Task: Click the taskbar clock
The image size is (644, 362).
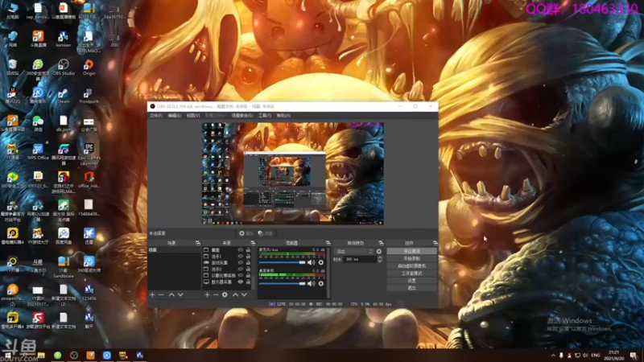Action: 613,356
